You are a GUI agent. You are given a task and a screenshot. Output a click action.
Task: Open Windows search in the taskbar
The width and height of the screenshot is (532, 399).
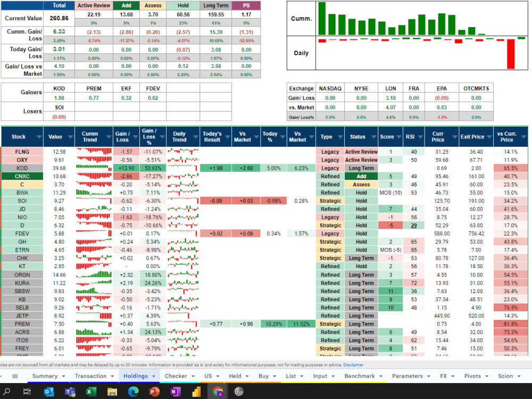[7, 393]
